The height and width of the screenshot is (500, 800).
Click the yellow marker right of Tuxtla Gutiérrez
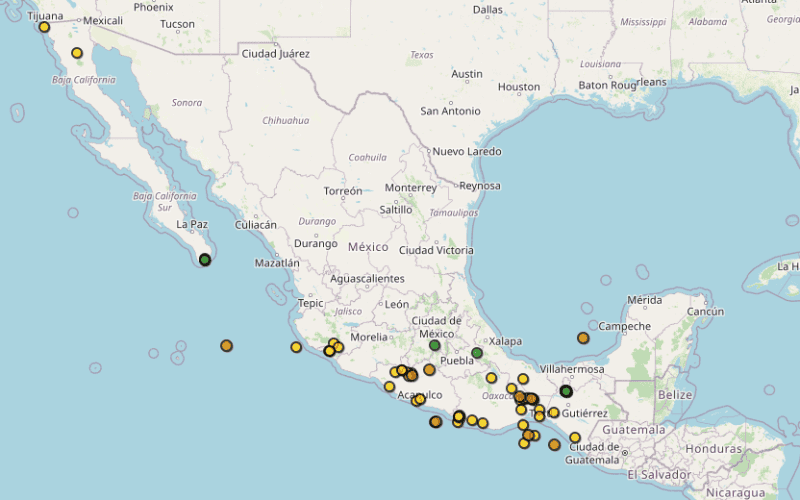(x=554, y=412)
